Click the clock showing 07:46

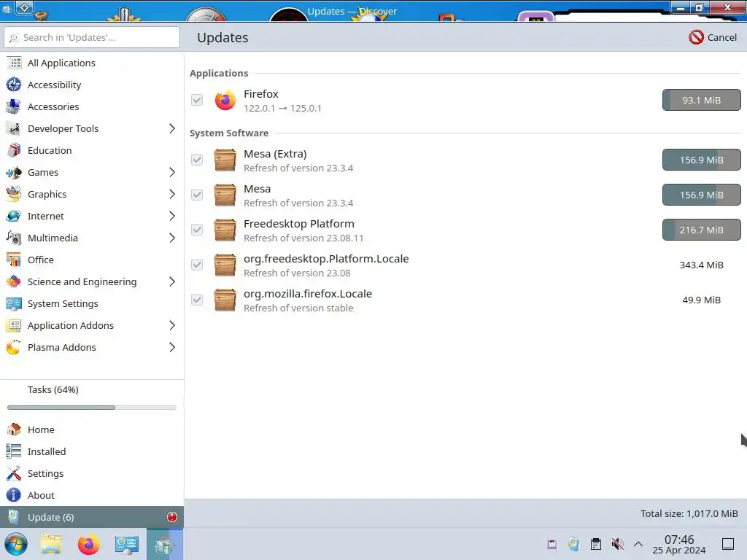pos(679,540)
